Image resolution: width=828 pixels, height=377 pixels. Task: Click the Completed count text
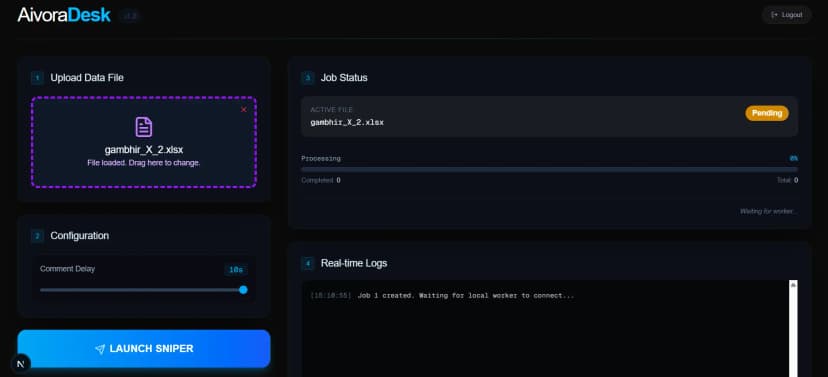pos(321,181)
